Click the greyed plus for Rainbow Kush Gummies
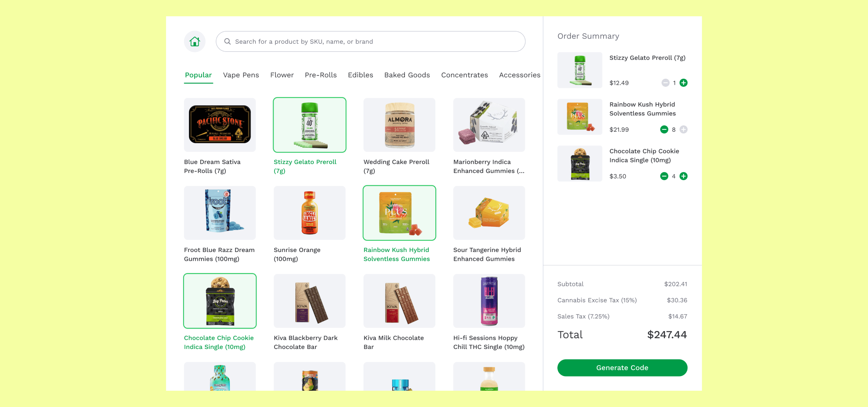868x407 pixels. point(684,130)
